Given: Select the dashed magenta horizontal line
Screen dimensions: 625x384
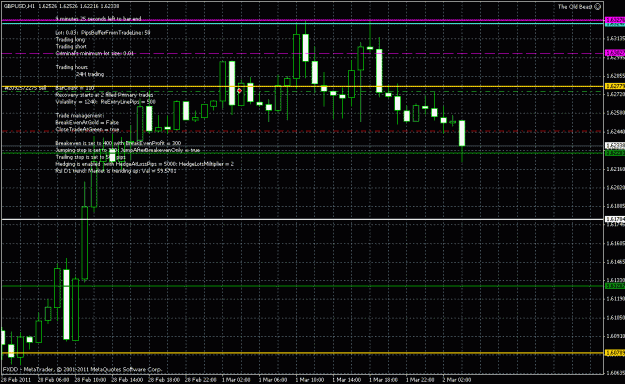Looking at the screenshot, I should click(303, 53).
